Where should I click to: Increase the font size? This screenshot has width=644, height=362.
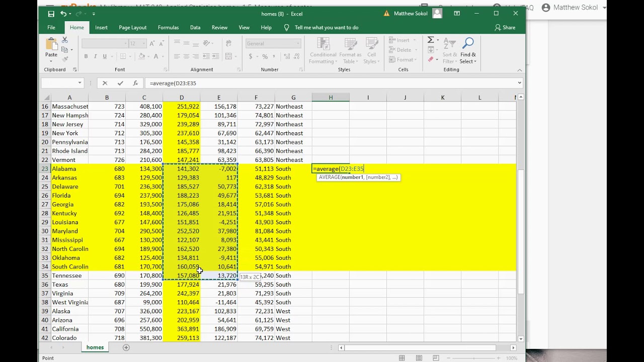152,44
